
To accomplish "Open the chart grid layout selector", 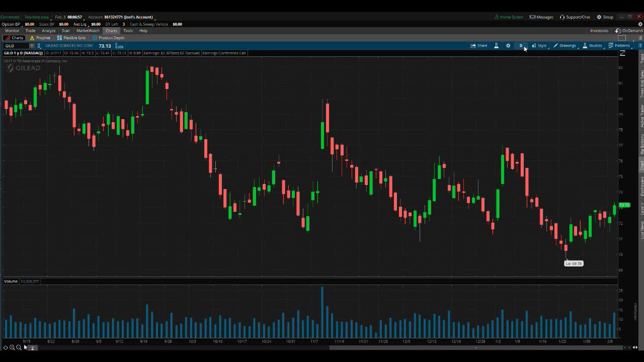I will pos(622,38).
